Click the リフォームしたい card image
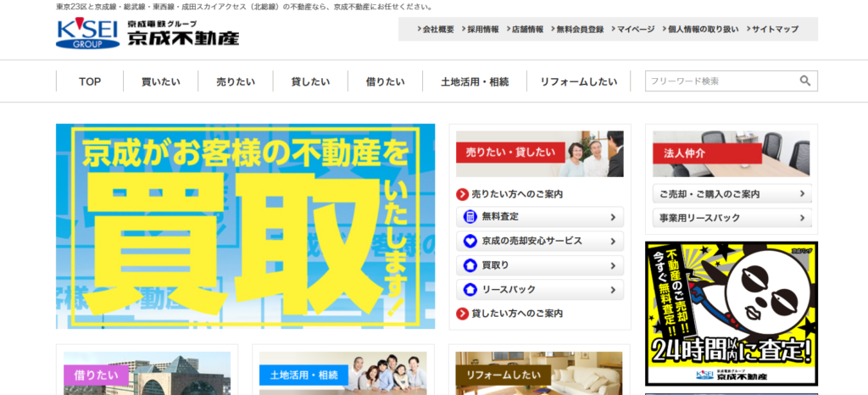 coord(540,374)
